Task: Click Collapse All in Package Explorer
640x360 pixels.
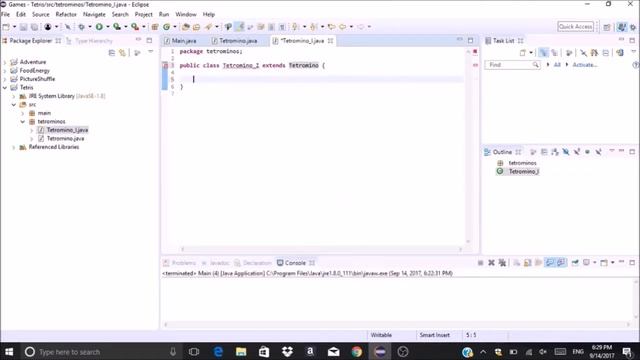Action: click(111, 53)
